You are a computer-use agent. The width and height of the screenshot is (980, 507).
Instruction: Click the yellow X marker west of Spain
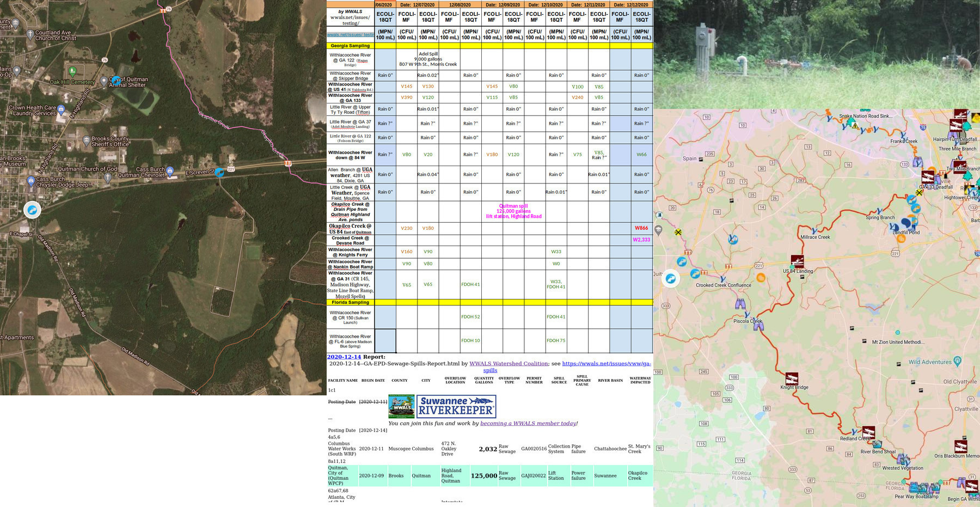click(678, 232)
